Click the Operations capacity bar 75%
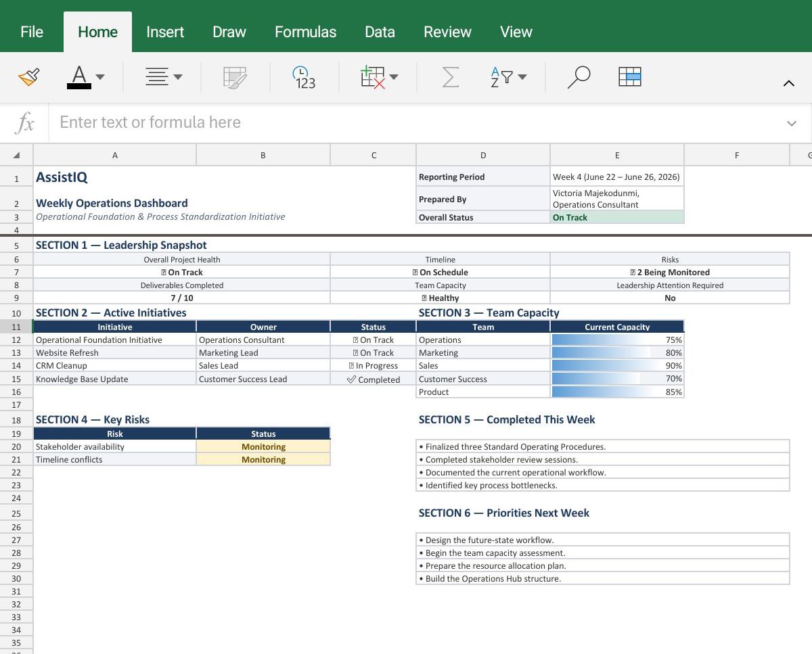This screenshot has height=654, width=812. click(x=617, y=340)
